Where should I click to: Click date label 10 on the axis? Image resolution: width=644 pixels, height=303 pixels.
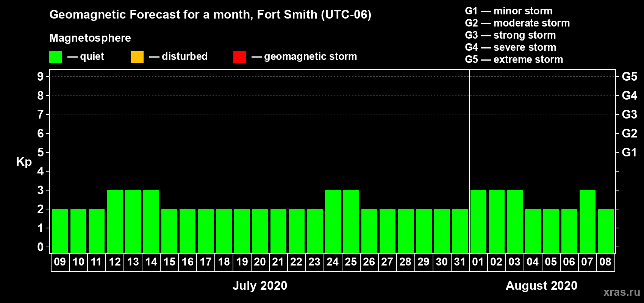click(x=78, y=262)
